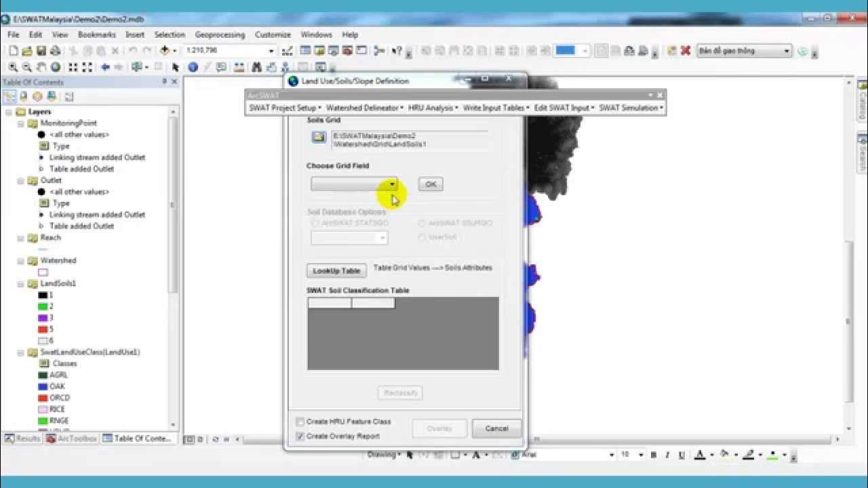Click the What's This help icon
The image size is (868, 488).
(397, 51)
